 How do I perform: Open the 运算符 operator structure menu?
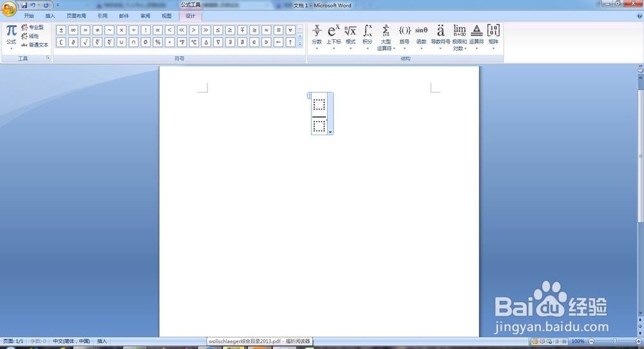pyautogui.click(x=477, y=37)
